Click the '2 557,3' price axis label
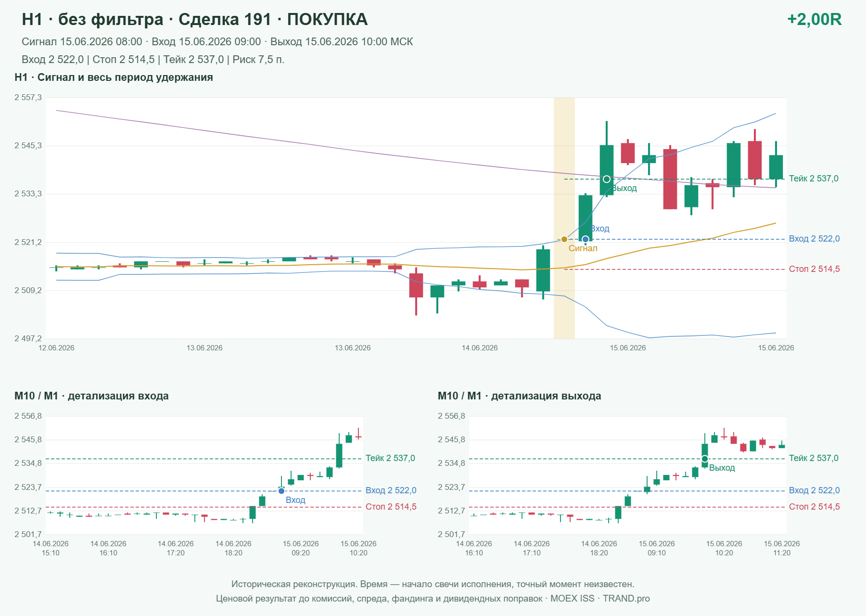This screenshot has height=616, width=866. (28, 98)
